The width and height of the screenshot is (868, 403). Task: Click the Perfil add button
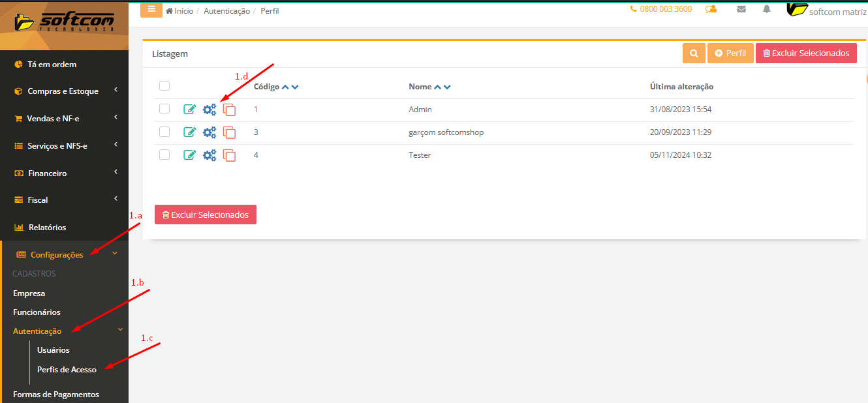pos(730,53)
